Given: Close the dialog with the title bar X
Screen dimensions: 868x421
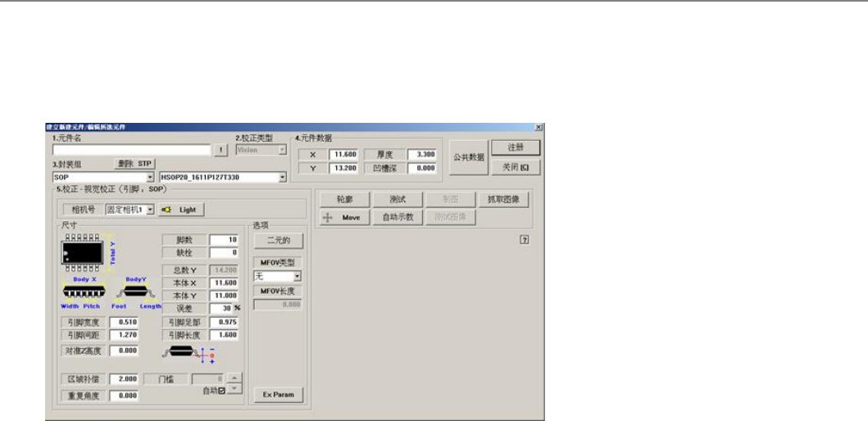Looking at the screenshot, I should 539,127.
